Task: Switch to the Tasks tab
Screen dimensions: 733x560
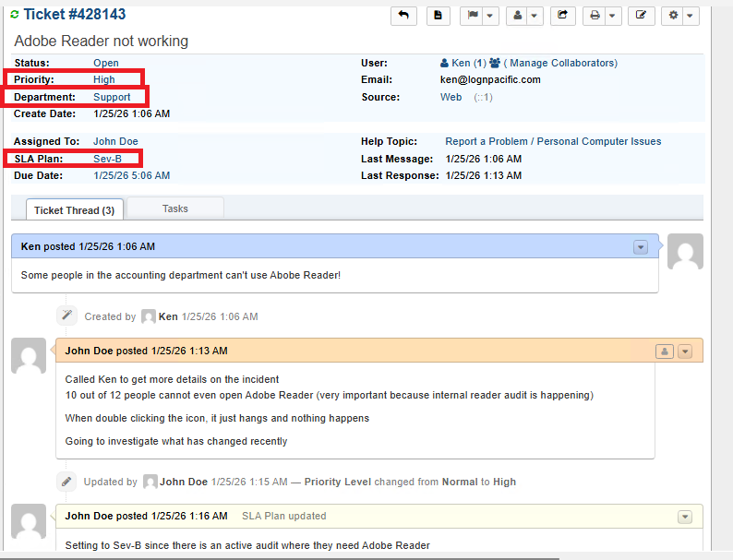Action: coord(175,209)
